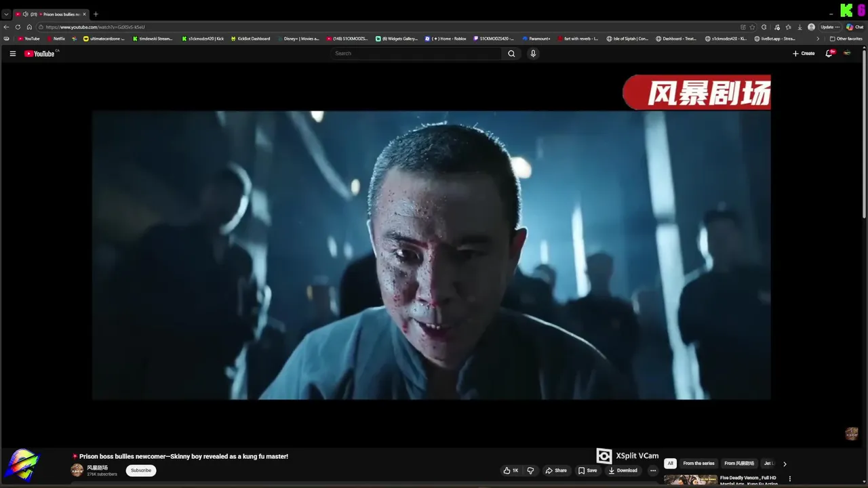
Task: Open Copilot Chat in browser toolbar
Action: click(x=854, y=27)
